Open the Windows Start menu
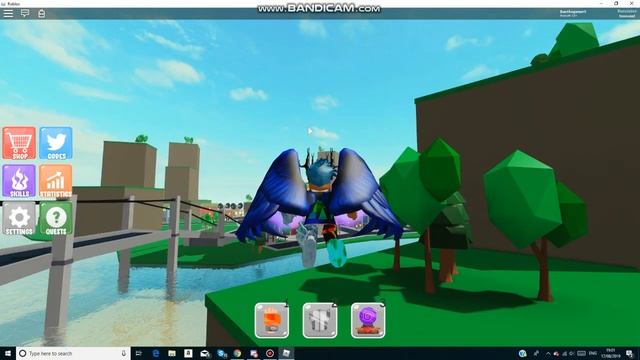The height and width of the screenshot is (360, 640). tap(8, 353)
